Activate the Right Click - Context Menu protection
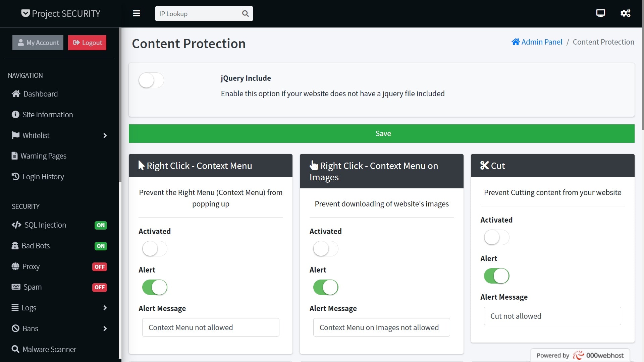 (x=155, y=249)
